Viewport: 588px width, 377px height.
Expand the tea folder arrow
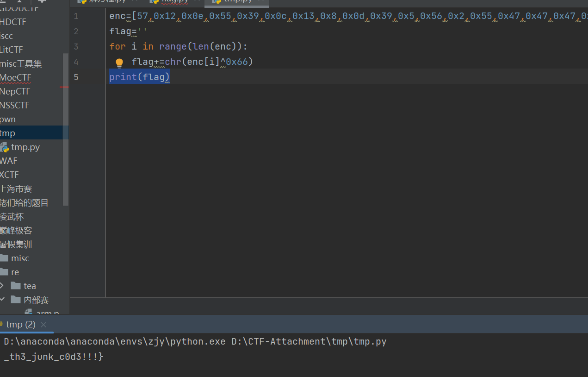coord(2,286)
